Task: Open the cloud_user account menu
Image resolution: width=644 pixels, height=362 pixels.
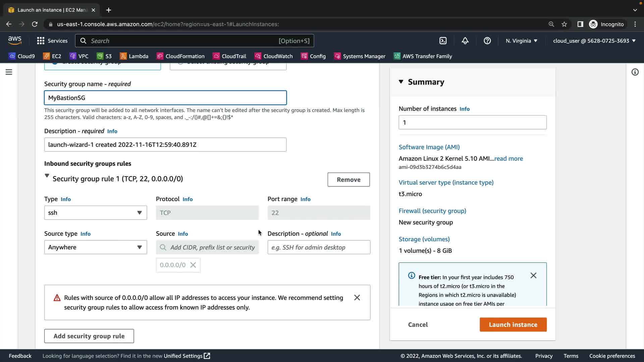Action: click(594, 41)
